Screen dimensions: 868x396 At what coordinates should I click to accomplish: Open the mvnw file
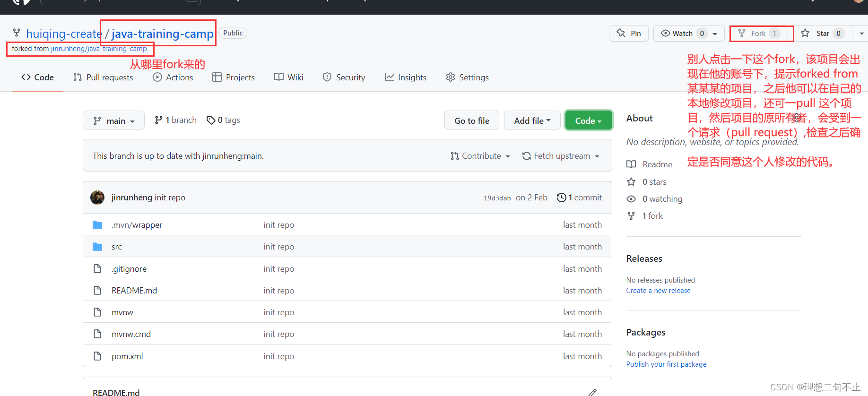[x=122, y=312]
